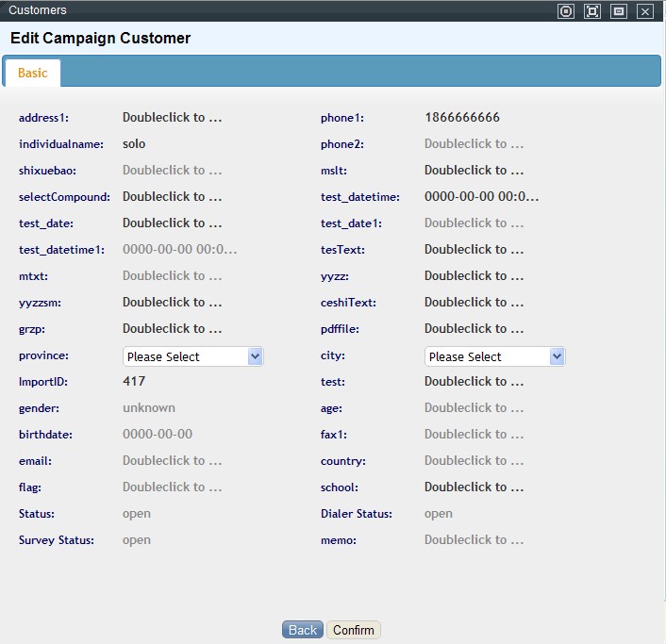Click the grzp field value

click(172, 328)
